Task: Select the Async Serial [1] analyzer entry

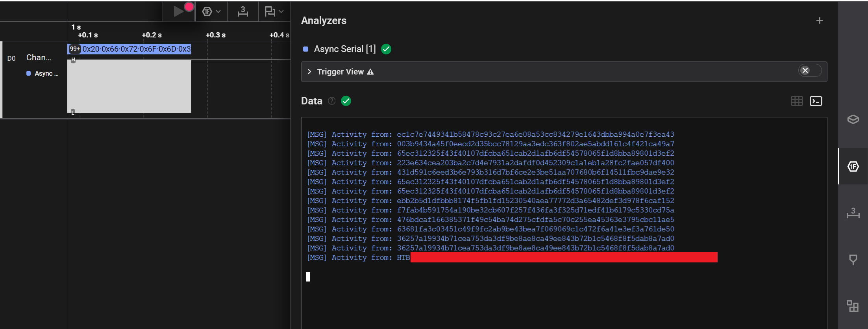Action: click(x=344, y=49)
